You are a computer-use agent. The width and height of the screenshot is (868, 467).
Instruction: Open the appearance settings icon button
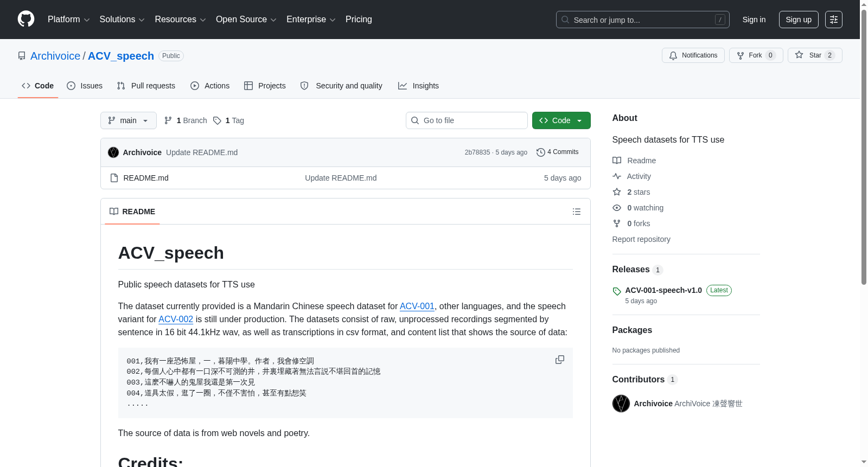click(x=834, y=20)
